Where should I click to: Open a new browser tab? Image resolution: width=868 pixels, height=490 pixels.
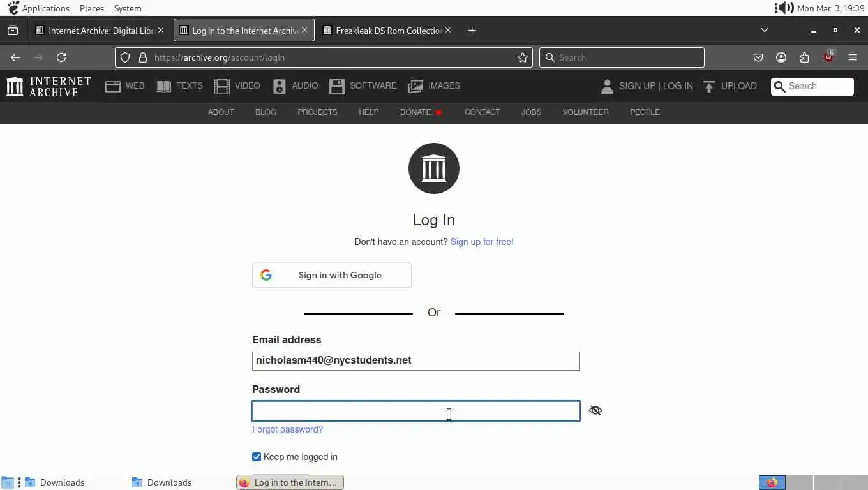coord(472,31)
